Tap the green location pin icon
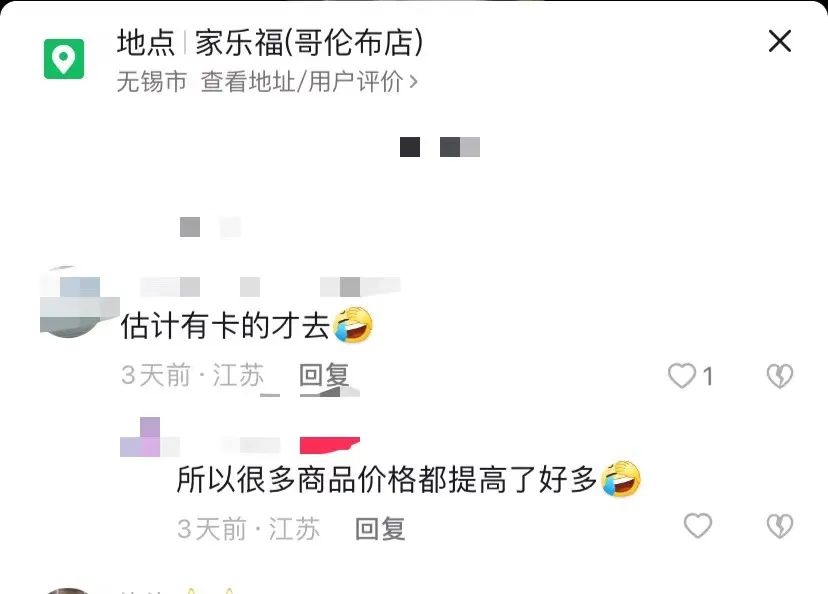This screenshot has width=828, height=594. (x=64, y=59)
